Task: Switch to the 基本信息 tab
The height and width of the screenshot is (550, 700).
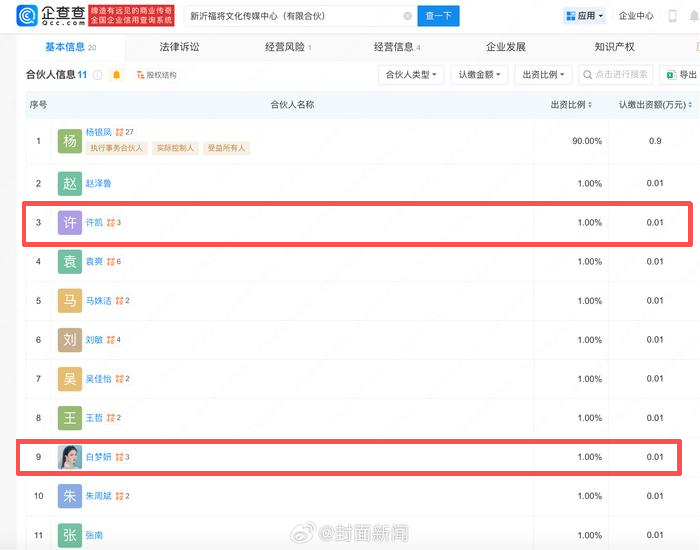Action: [x=71, y=47]
